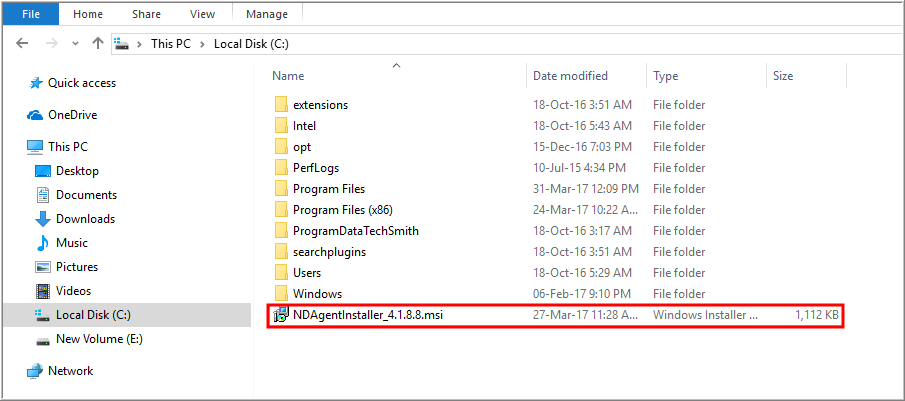The image size is (905, 401).
Task: Click the NDAgentInstaller msi installer icon
Action: pos(281,315)
